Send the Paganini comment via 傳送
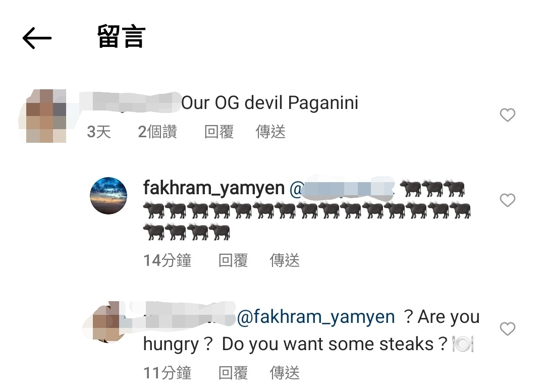The height and width of the screenshot is (392, 545). (270, 132)
